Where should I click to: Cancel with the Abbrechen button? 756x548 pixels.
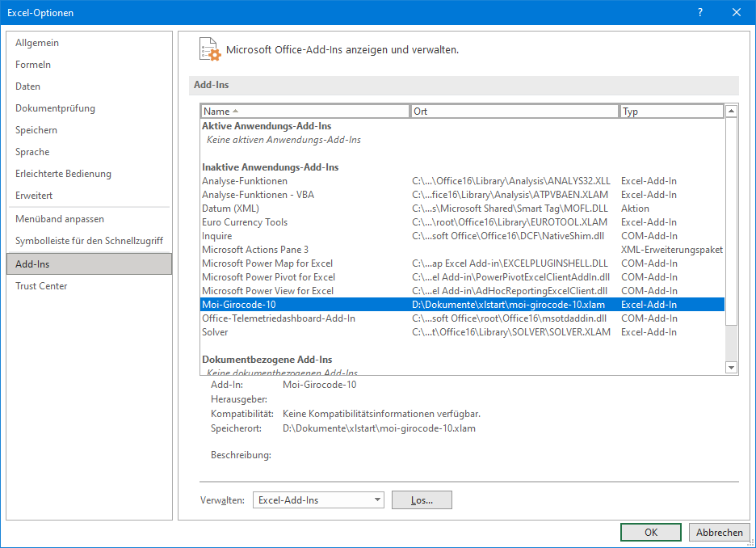(x=720, y=532)
